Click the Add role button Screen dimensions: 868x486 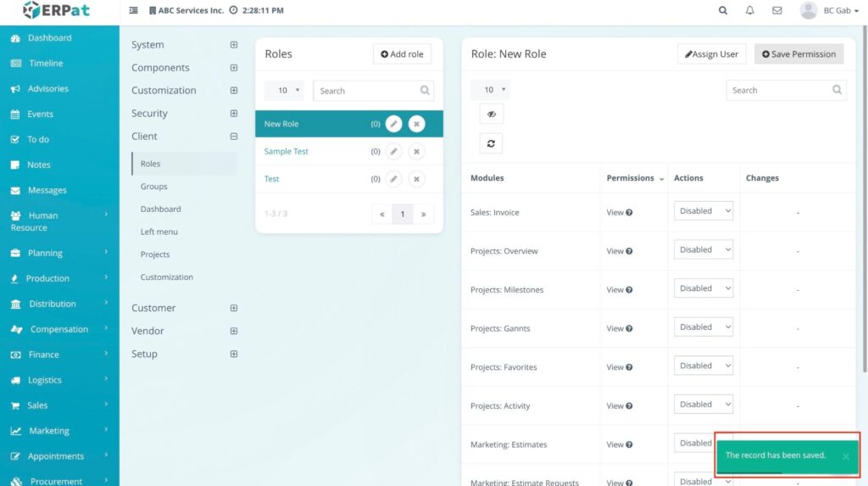(x=402, y=54)
